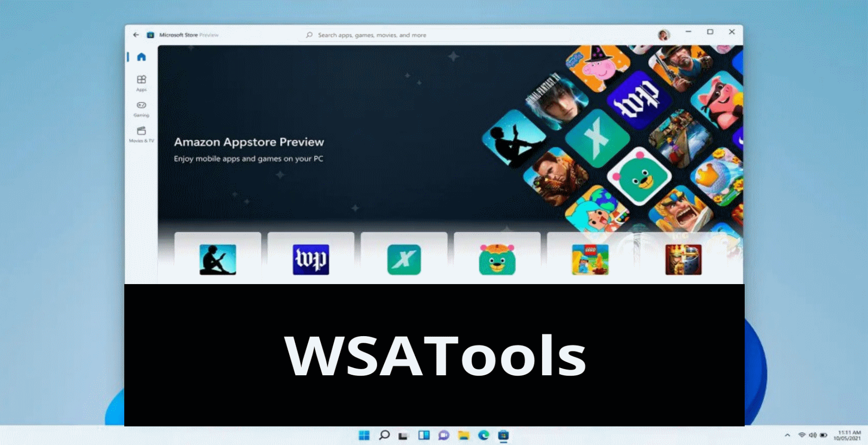Image resolution: width=868 pixels, height=445 pixels.
Task: Open File Explorer on the taskbar
Action: coord(463,435)
